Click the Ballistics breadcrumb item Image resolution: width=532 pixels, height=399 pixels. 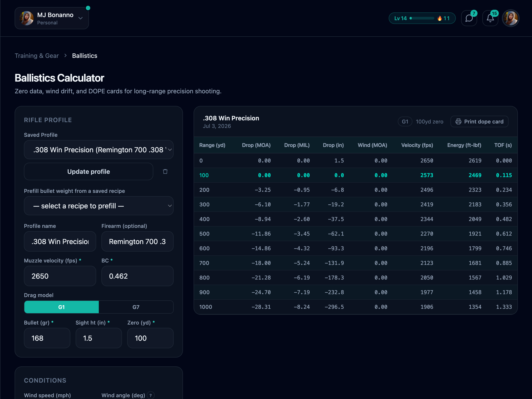pyautogui.click(x=85, y=56)
